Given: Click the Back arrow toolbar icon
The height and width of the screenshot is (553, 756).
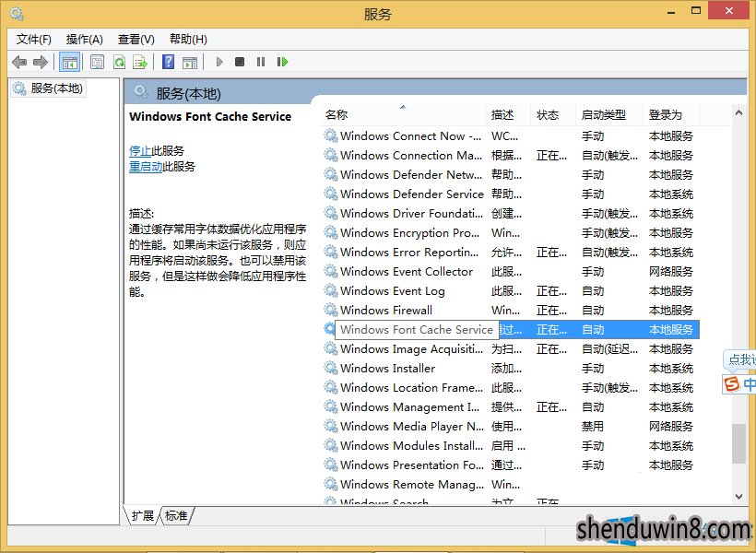Looking at the screenshot, I should (x=19, y=62).
